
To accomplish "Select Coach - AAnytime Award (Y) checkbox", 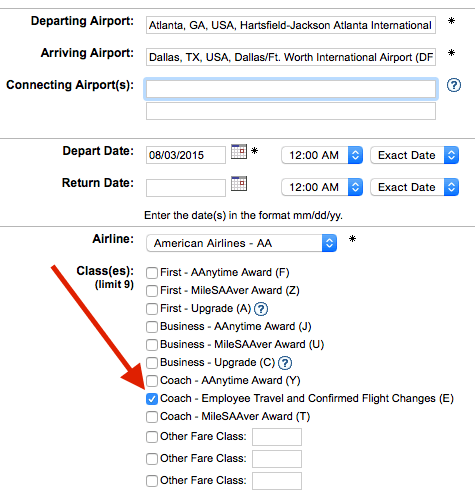I will (152, 381).
